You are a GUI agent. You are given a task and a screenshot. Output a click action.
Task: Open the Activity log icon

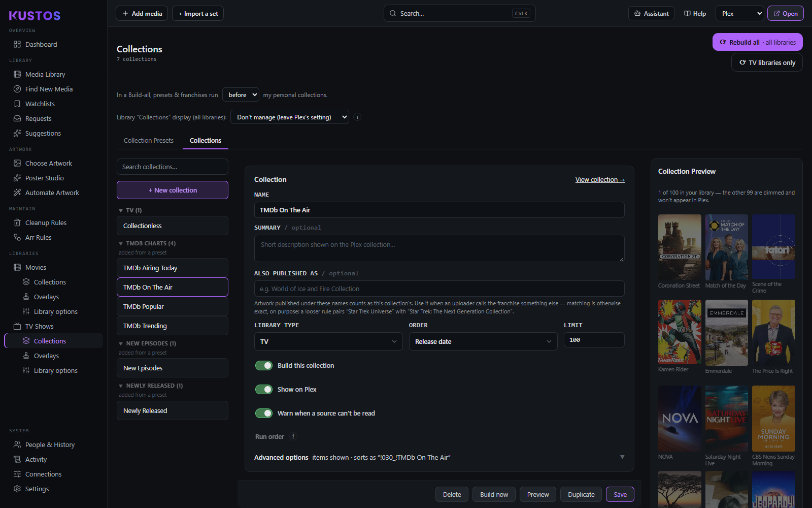click(x=17, y=459)
